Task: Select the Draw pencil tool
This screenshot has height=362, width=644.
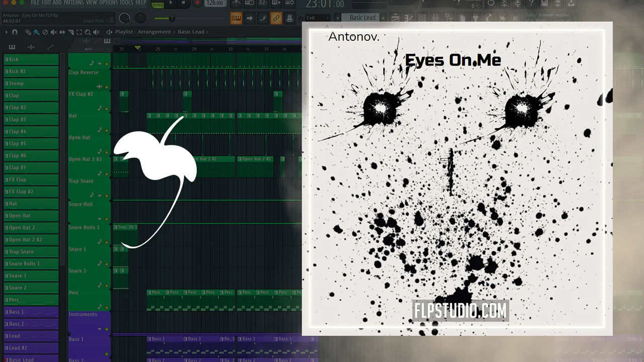Action: pos(28,32)
